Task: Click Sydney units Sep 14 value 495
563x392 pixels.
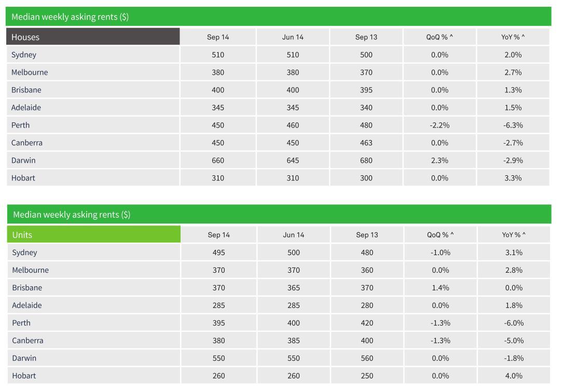Action: 218,253
